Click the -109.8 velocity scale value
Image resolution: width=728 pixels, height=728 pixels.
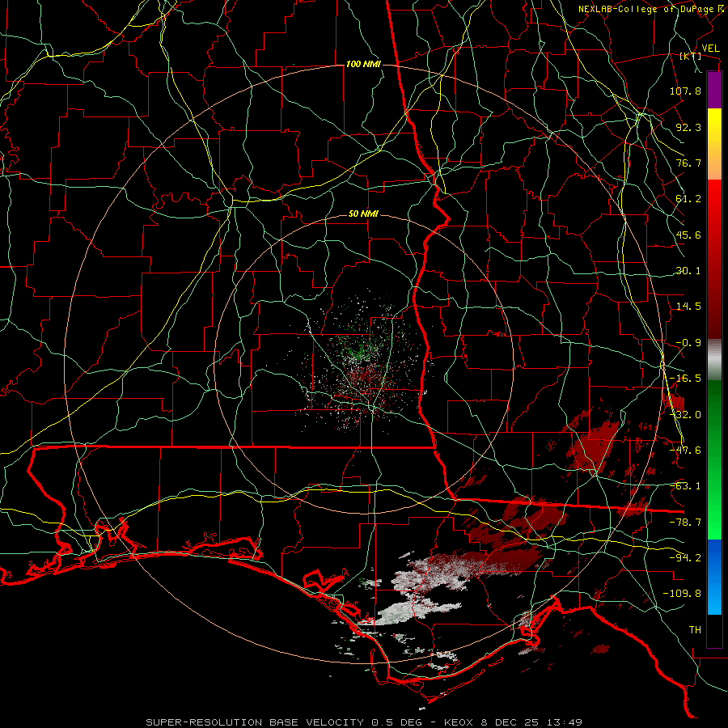[x=682, y=594]
